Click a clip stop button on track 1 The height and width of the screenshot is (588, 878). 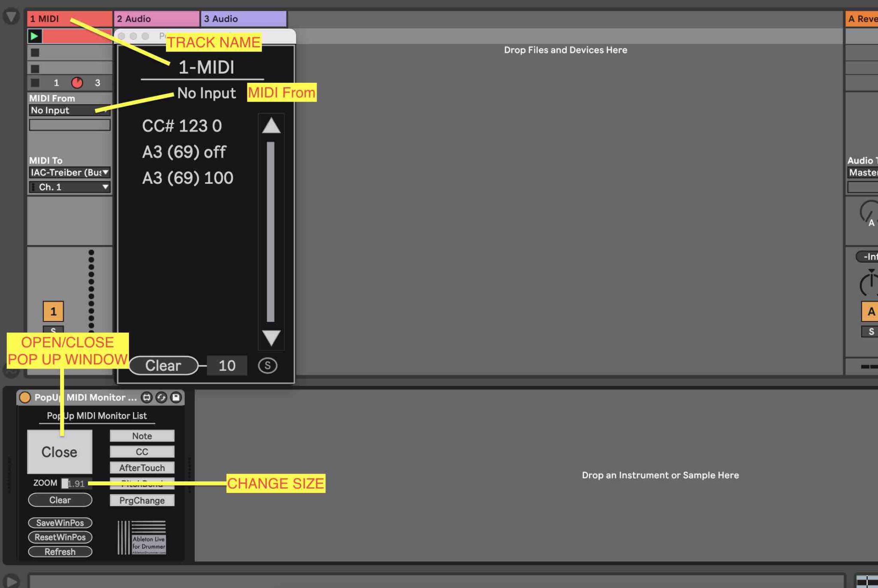[x=36, y=53]
